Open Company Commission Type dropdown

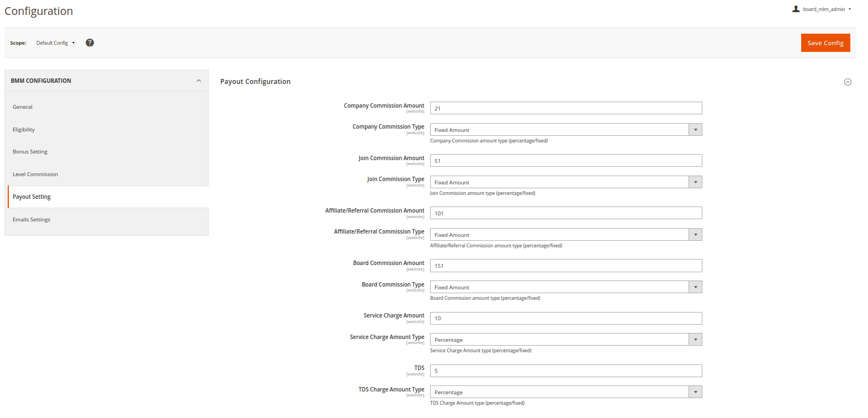pos(565,130)
